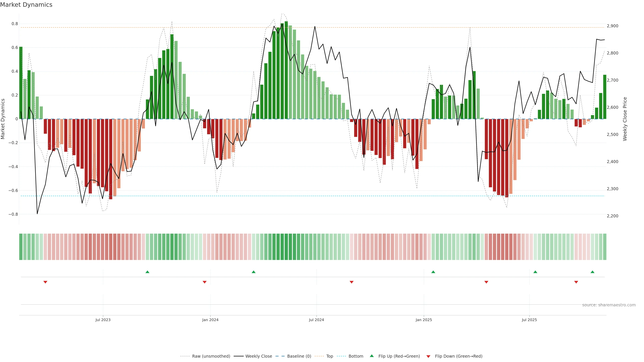Click the red Flip Down marker after Jul 2024

tap(352, 282)
